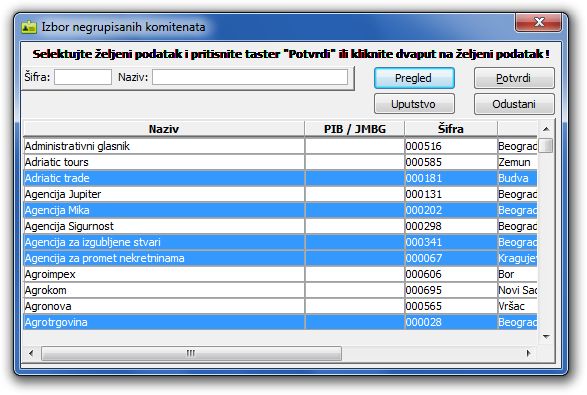The width and height of the screenshot is (587, 395).
Task: Select the row Agrotrgovina
Action: click(x=280, y=322)
